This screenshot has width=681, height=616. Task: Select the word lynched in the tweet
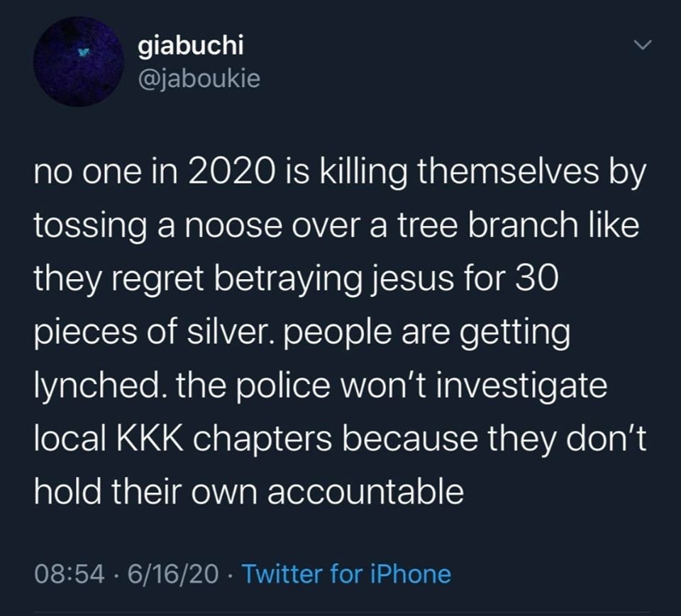tap(96, 383)
